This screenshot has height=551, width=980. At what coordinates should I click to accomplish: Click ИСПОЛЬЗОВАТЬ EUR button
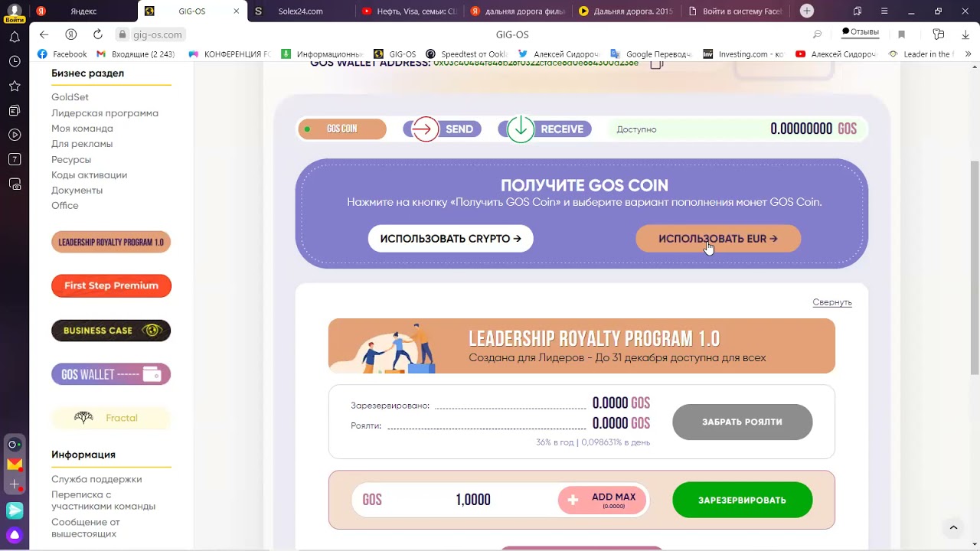click(x=718, y=239)
